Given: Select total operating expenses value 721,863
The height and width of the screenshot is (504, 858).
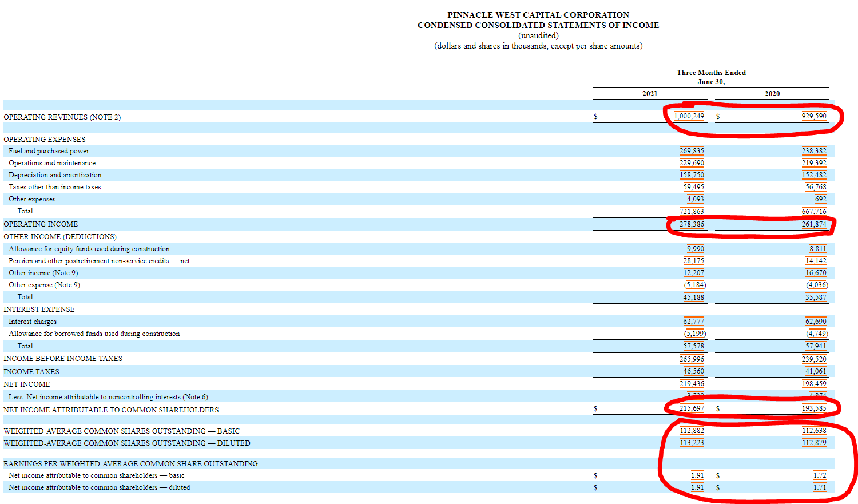Looking at the screenshot, I should pos(692,212).
